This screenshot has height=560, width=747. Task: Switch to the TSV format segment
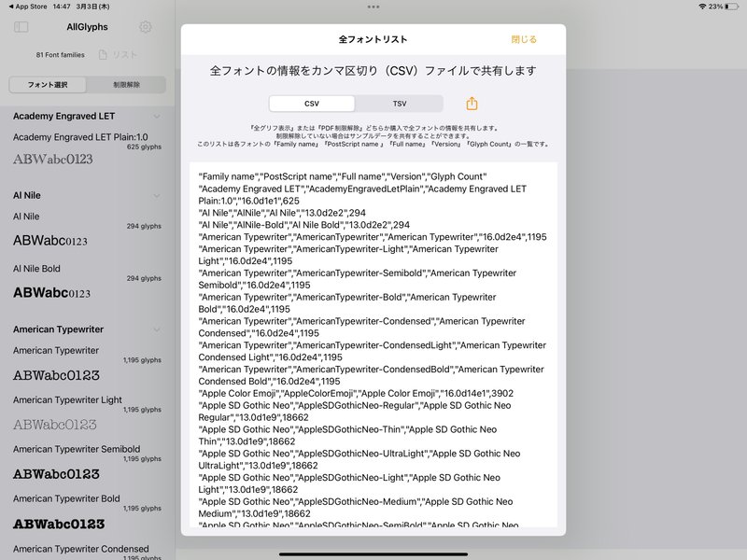pyautogui.click(x=400, y=104)
